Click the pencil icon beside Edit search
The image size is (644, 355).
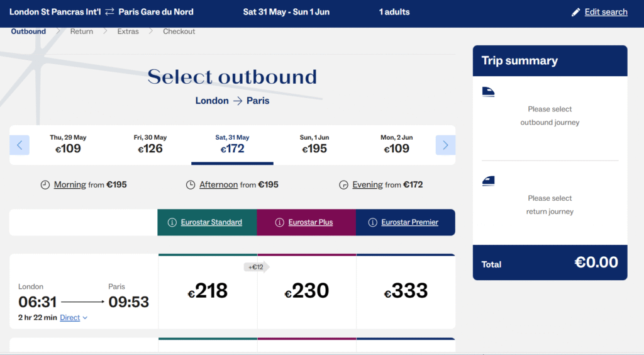575,13
